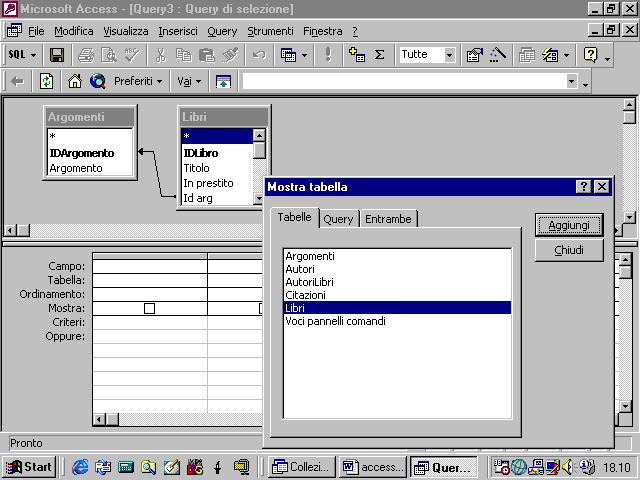Click the Show Table icon
Viewport: 640px width, 480px height.
click(357, 55)
